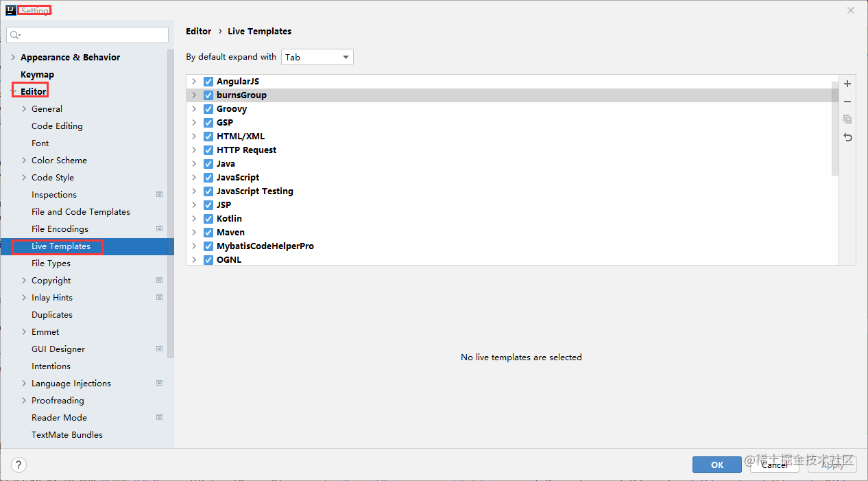Select the JavaScript Testing group row

click(x=512, y=191)
